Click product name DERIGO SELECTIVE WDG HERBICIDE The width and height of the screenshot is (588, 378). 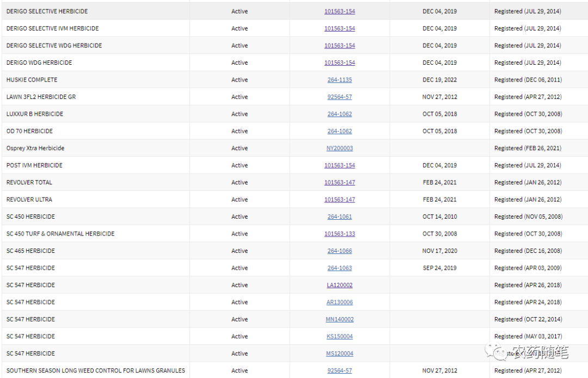pyautogui.click(x=54, y=46)
